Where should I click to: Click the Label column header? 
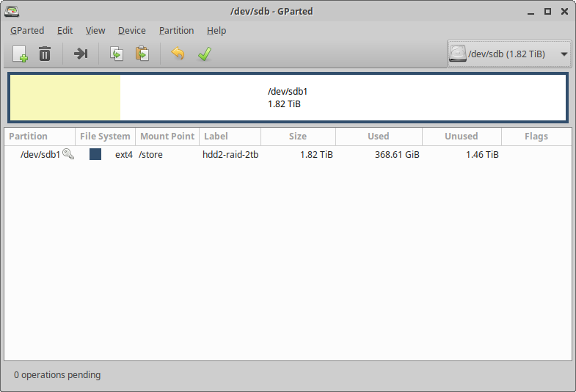(x=230, y=137)
